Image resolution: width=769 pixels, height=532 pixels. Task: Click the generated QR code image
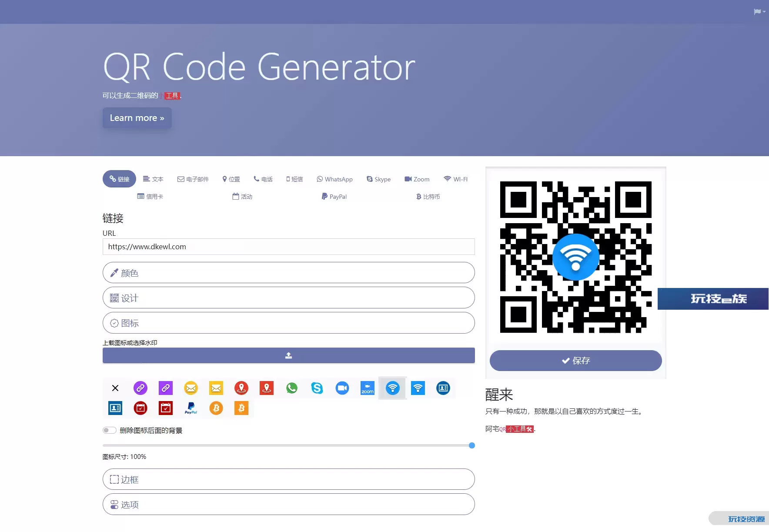point(575,257)
